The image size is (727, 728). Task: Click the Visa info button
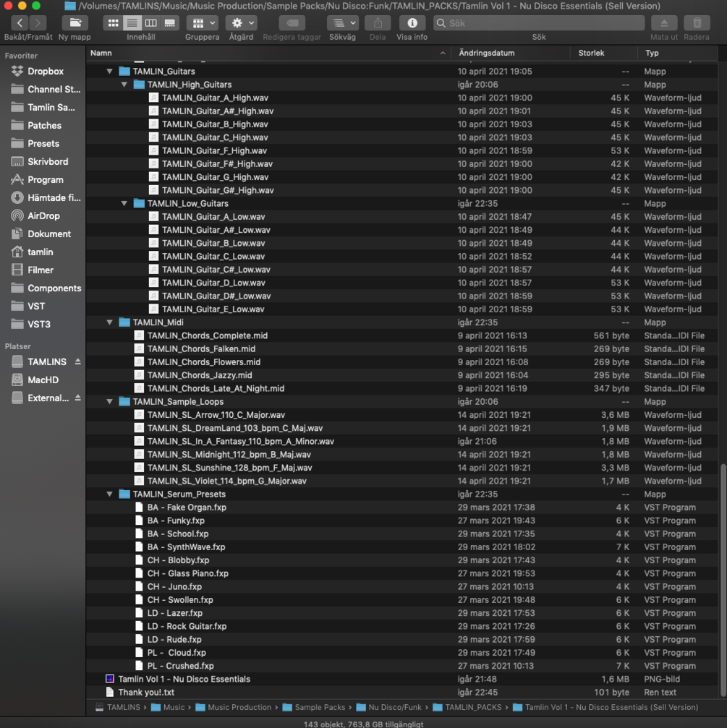click(412, 22)
